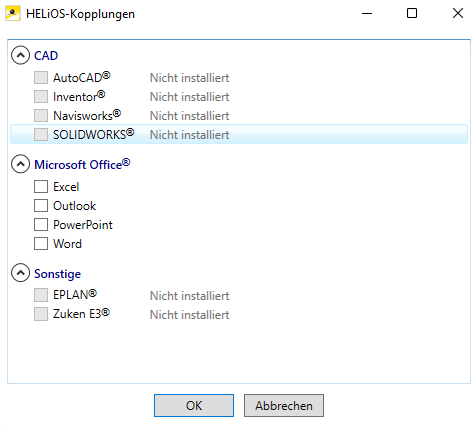Screen dimensions: 474x426
Task: Collapse the Microsoft Office section
Action: 21,164
